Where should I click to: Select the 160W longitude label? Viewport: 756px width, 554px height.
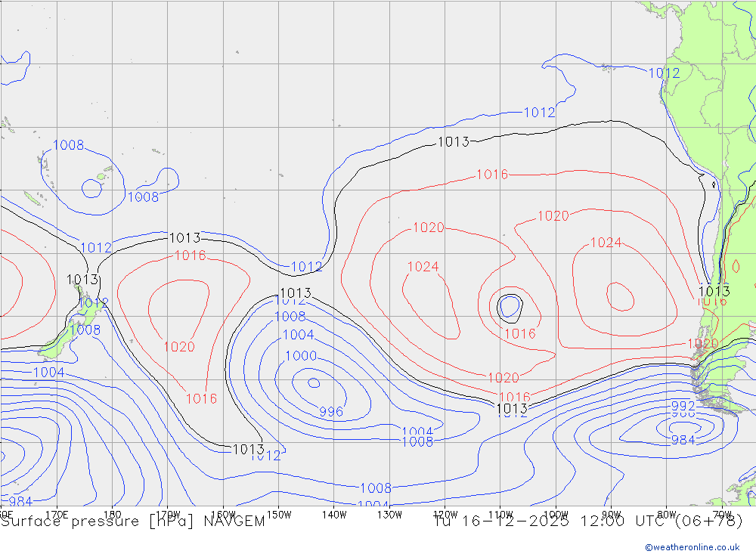(223, 515)
